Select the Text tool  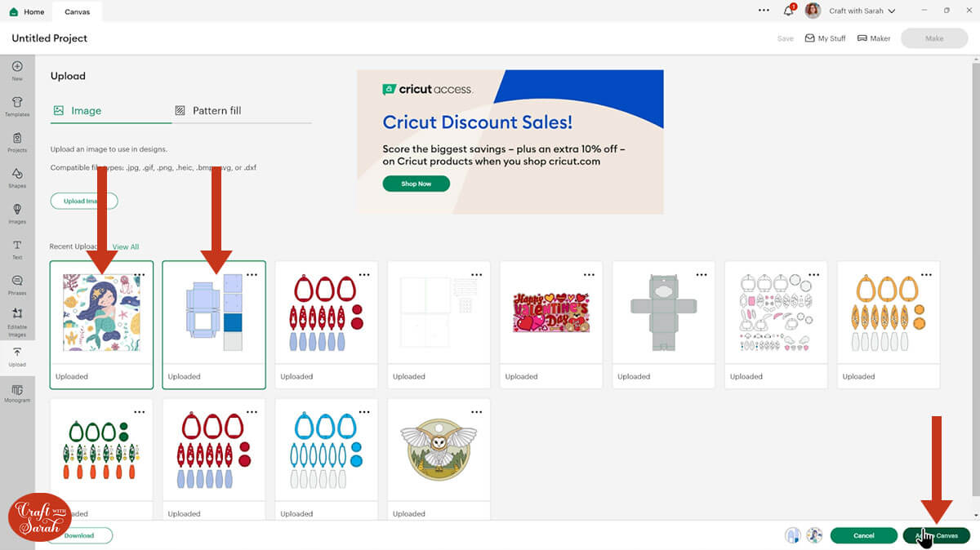(17, 248)
